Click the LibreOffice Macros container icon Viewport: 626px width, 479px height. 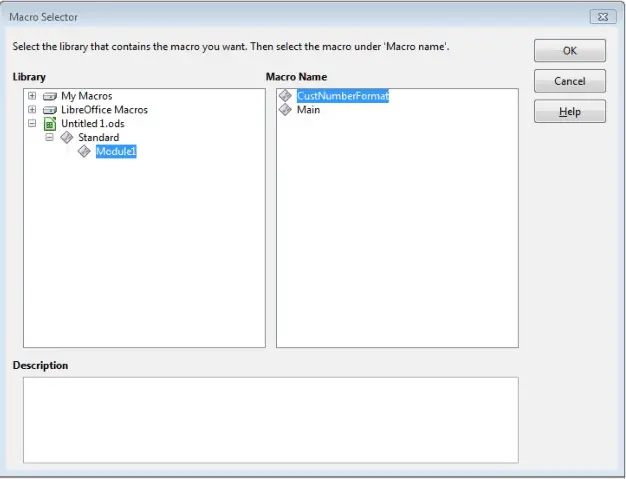coord(50,110)
